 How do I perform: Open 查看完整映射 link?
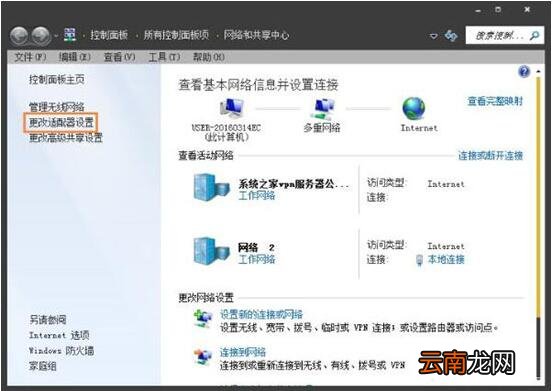tap(495, 101)
